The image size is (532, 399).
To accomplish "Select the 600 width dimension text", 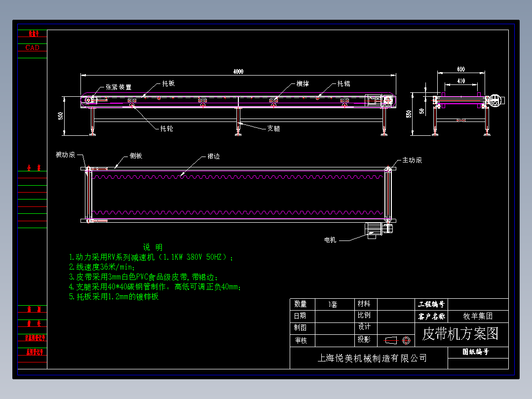I will pyautogui.click(x=461, y=69).
